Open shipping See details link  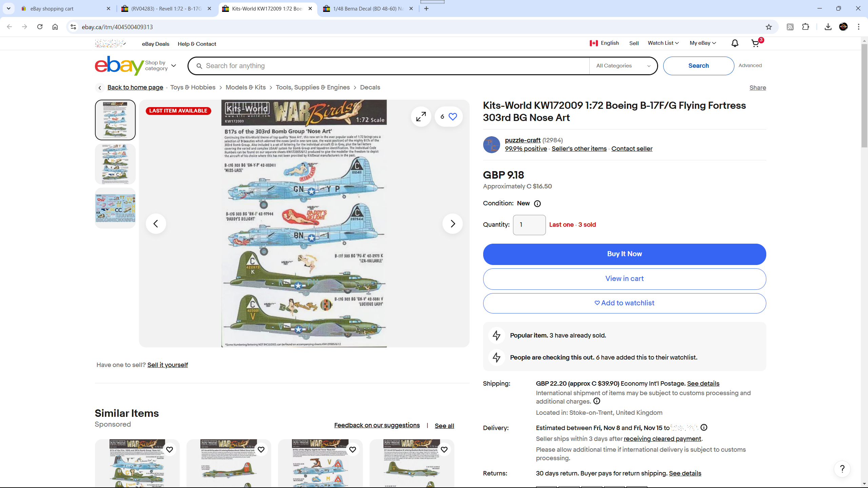click(x=703, y=384)
